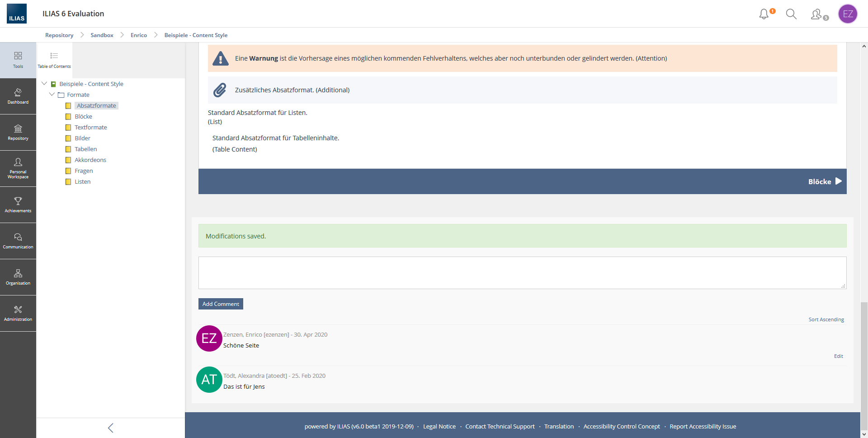Open the Administration sidebar menu

pos(18,314)
